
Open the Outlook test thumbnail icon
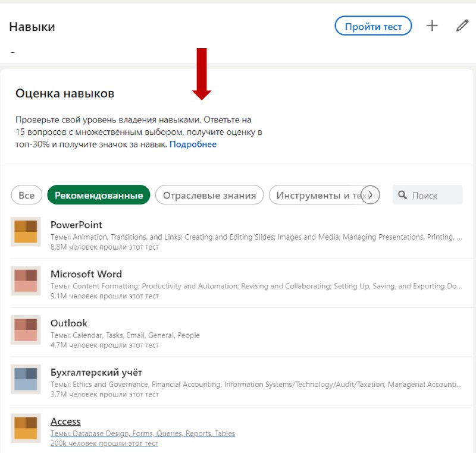coord(26,330)
